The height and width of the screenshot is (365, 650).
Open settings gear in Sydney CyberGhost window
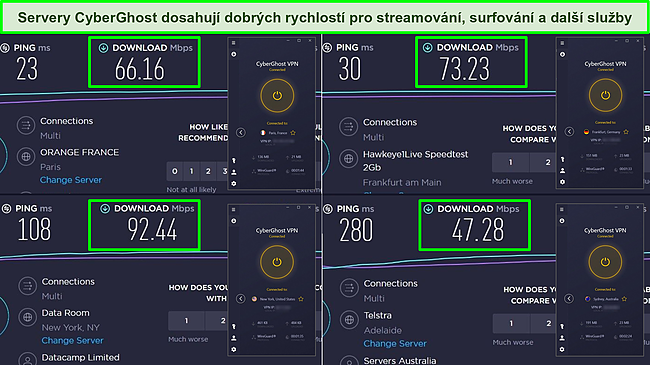tap(562, 349)
